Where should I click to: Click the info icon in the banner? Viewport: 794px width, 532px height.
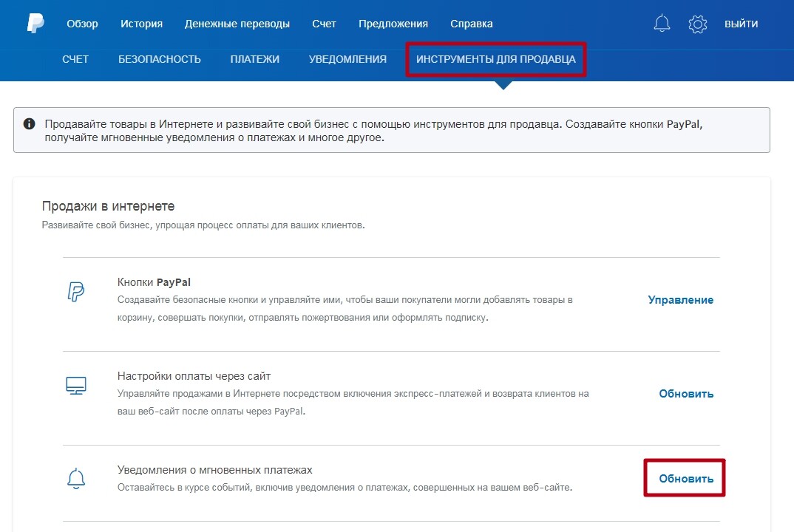pos(30,123)
